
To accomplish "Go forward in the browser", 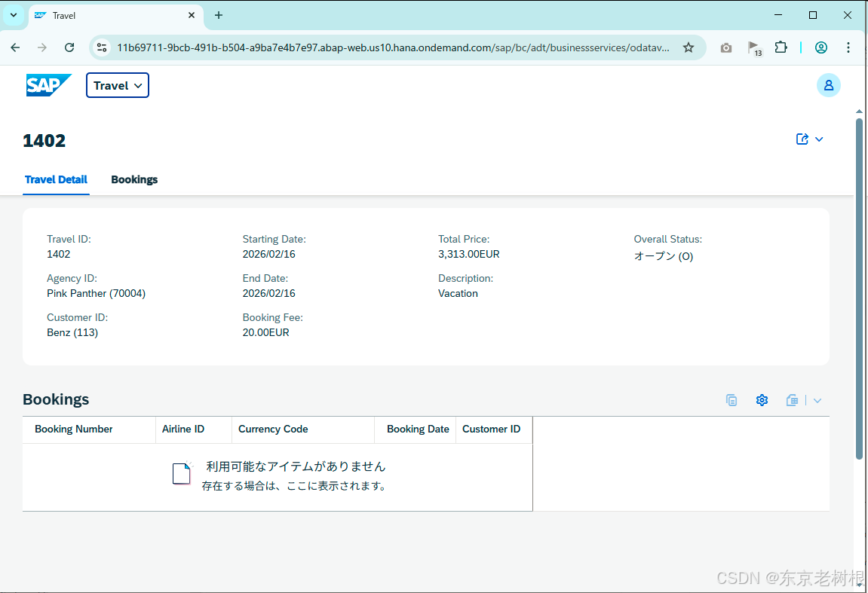I will (42, 47).
